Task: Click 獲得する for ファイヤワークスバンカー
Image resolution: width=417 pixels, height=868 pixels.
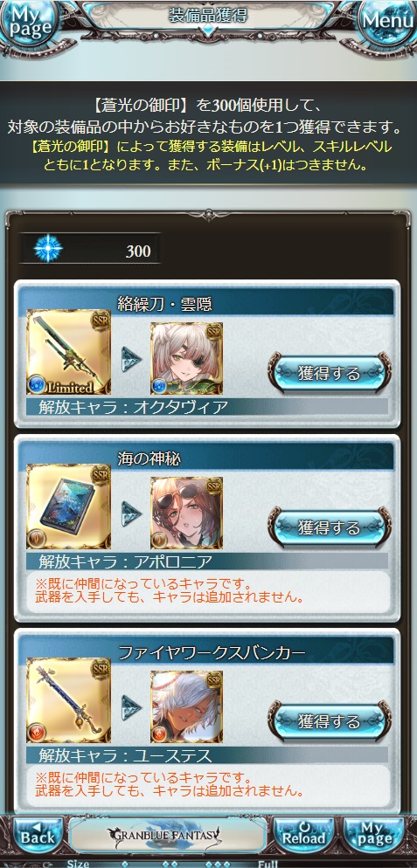Action: [330, 720]
